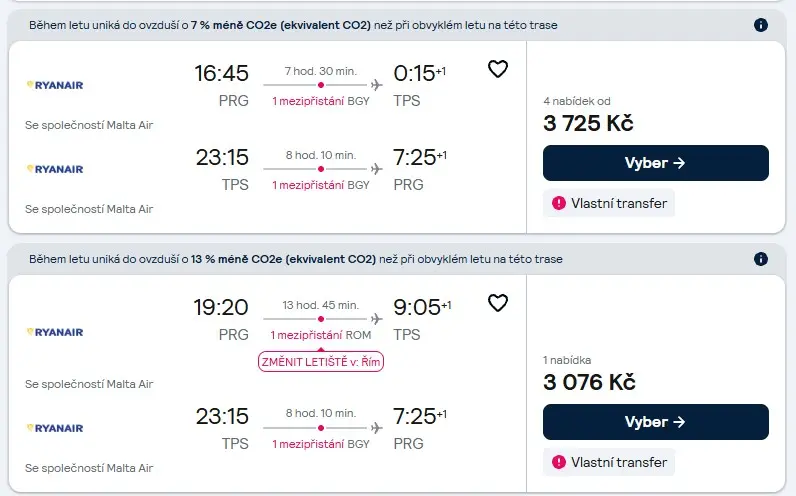This screenshot has height=496, width=796.
Task: Click the 7 % méně CO2e banner text
Action: point(293,25)
